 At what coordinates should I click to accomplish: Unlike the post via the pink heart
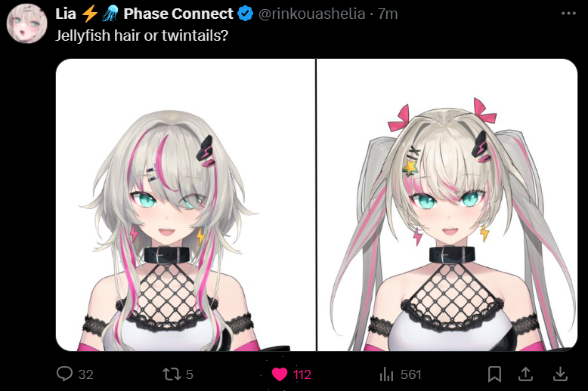coord(279,374)
